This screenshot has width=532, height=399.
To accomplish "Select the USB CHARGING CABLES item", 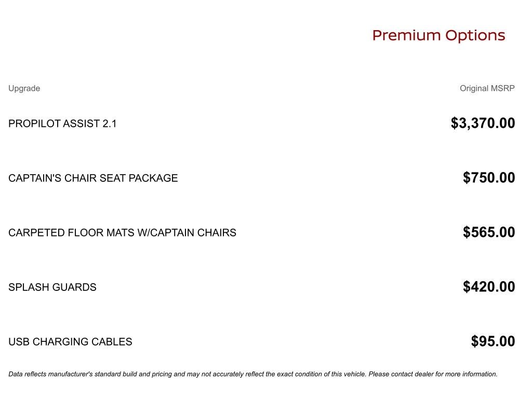I will coord(70,342).
